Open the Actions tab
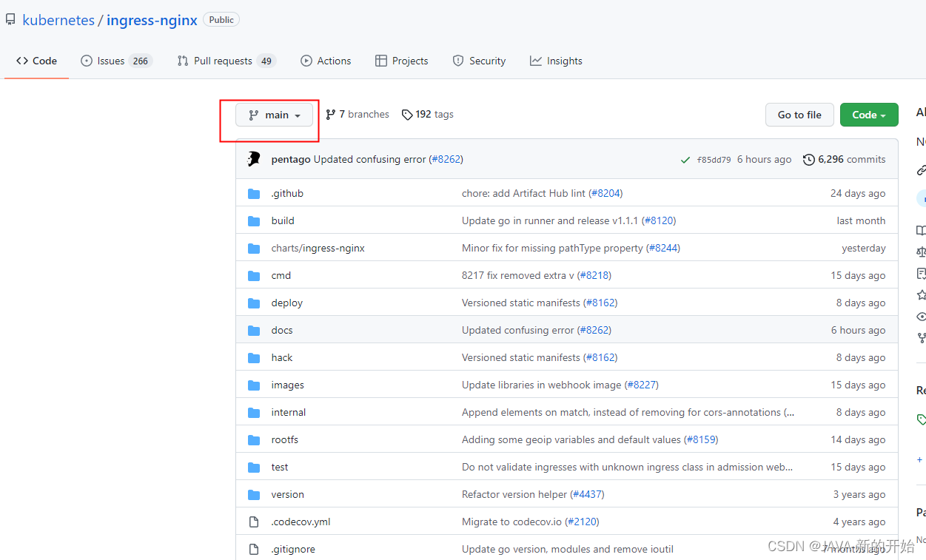Screen dimensions: 926x560 [x=326, y=61]
